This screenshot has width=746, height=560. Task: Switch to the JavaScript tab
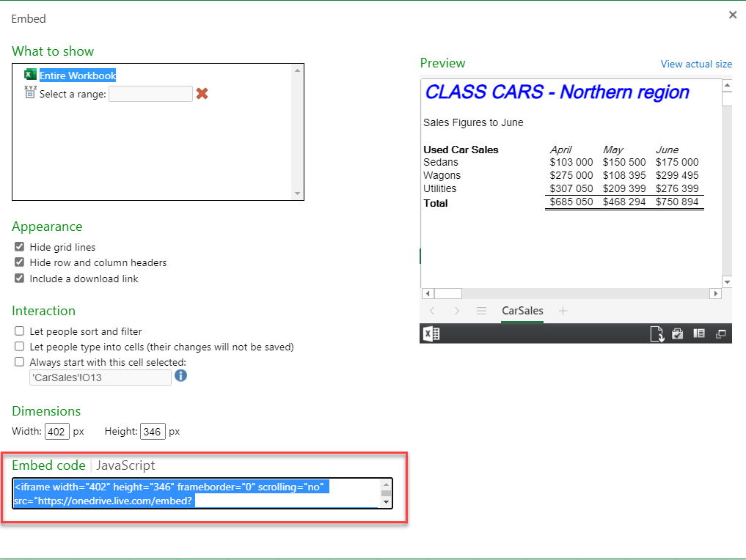(124, 465)
